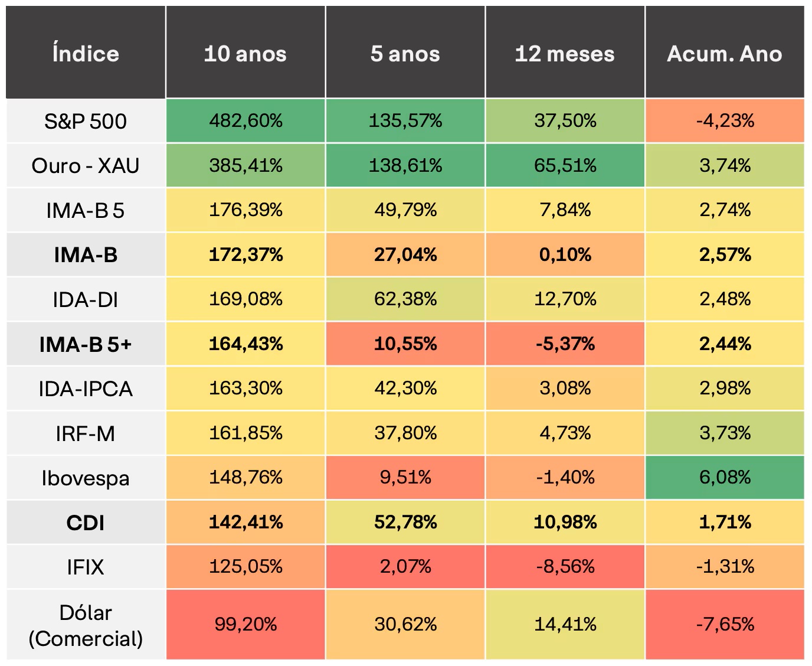Click the 52,78% CDI five-year cell
This screenshot has height=666, width=812.
click(x=405, y=523)
